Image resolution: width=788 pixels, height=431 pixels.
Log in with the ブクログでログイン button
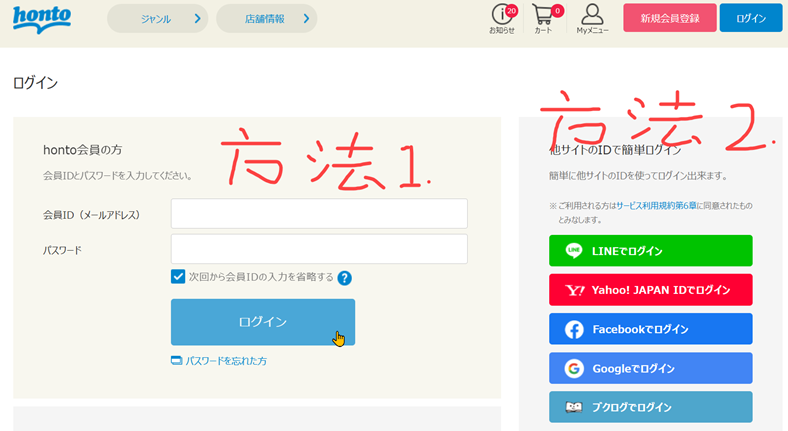(650, 407)
